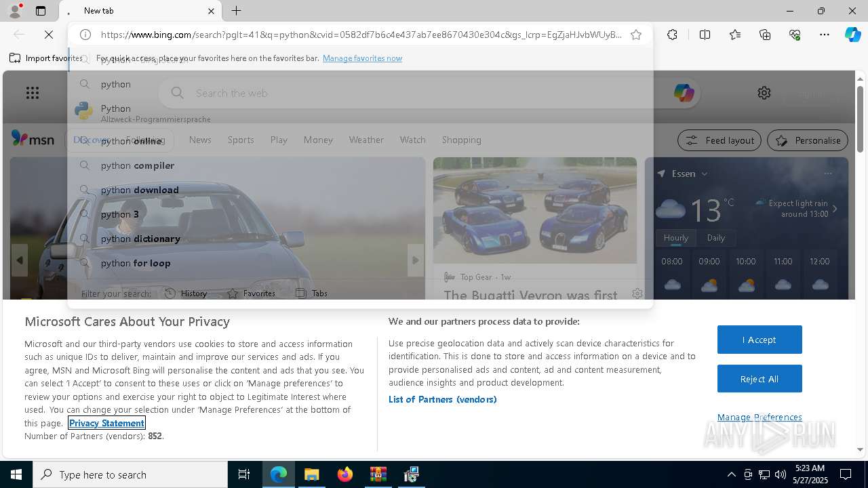Image resolution: width=868 pixels, height=488 pixels.
Task: Click Import favorites on favorites bar
Action: click(x=45, y=58)
